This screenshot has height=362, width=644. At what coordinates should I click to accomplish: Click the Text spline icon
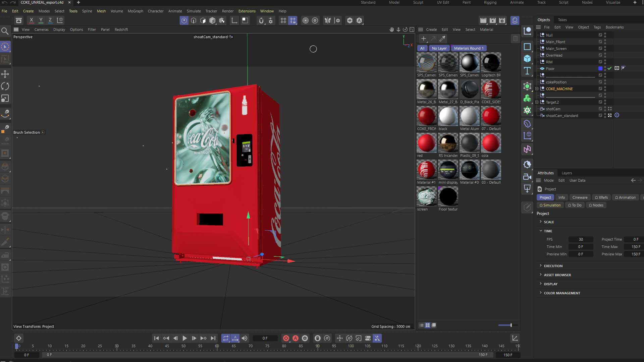tap(527, 71)
